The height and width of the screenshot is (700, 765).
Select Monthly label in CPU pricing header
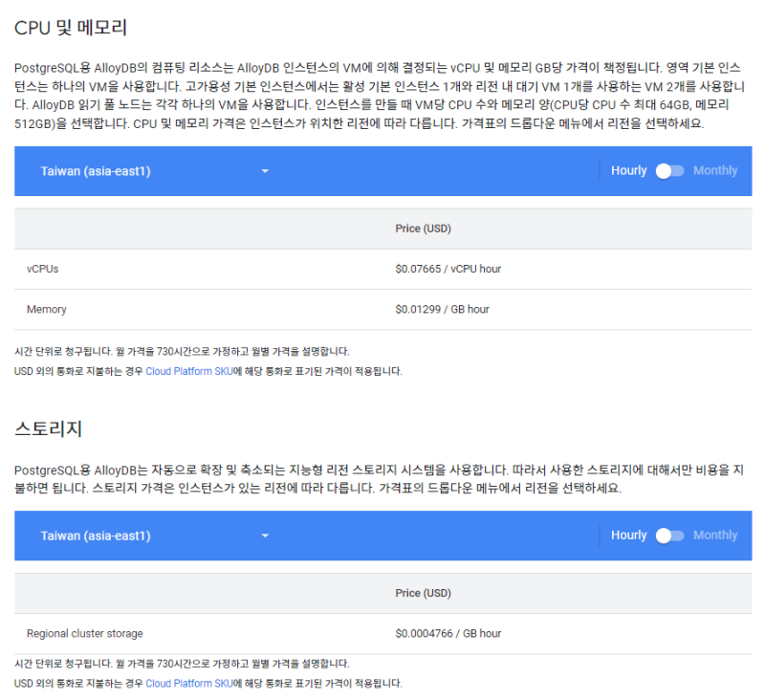click(715, 171)
